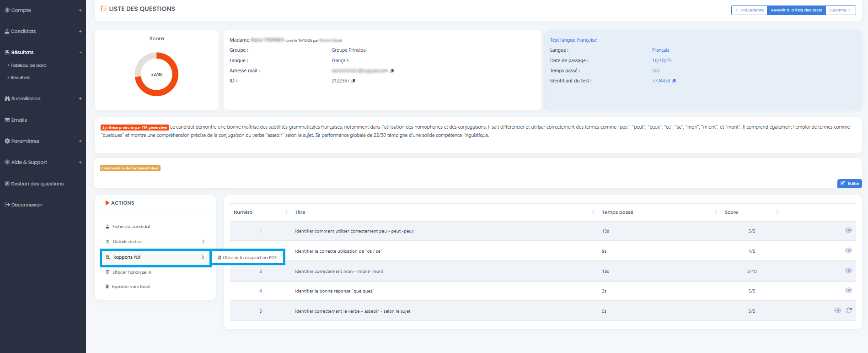Click the pencil icon on the Editer button
The width and height of the screenshot is (868, 353).
click(843, 183)
